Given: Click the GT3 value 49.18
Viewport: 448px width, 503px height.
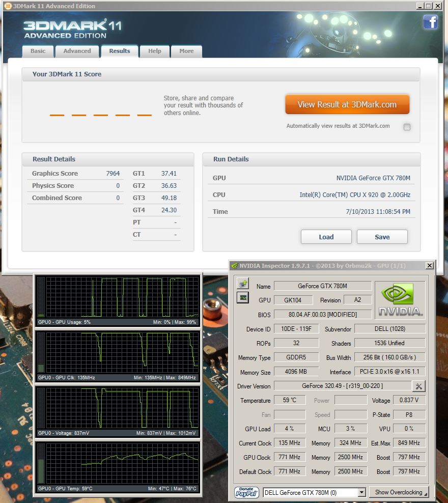Looking at the screenshot, I should click(x=169, y=198).
